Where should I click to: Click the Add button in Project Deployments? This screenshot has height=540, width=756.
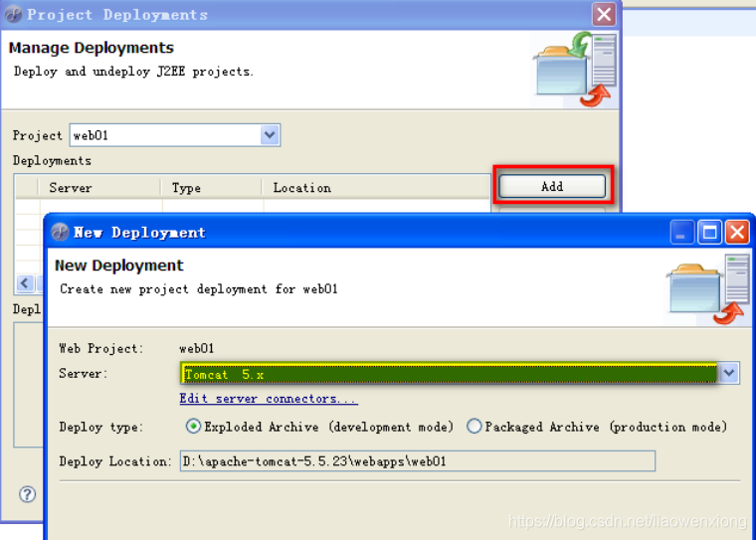click(552, 187)
